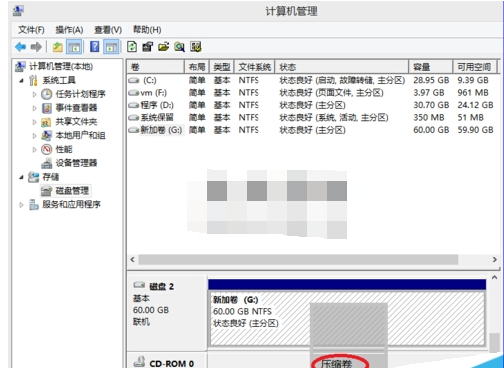
Task: Click the 新加卷 (G:) partition block
Action: coord(347,318)
